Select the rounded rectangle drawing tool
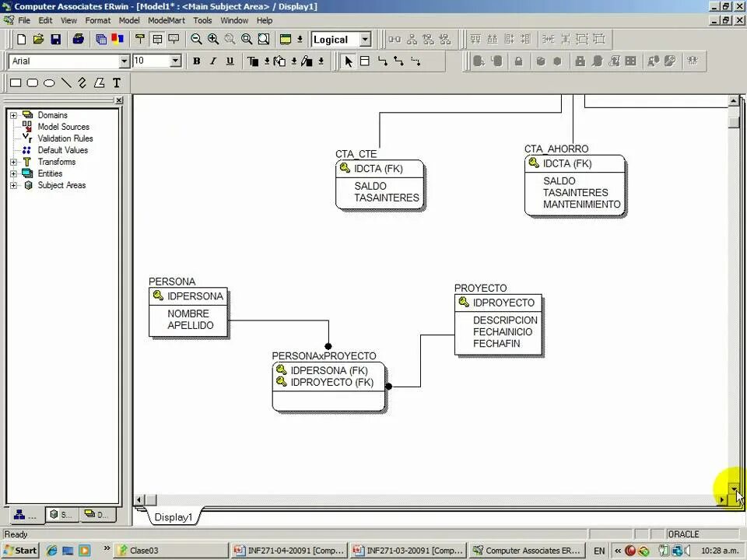This screenshot has width=747, height=560. (31, 83)
